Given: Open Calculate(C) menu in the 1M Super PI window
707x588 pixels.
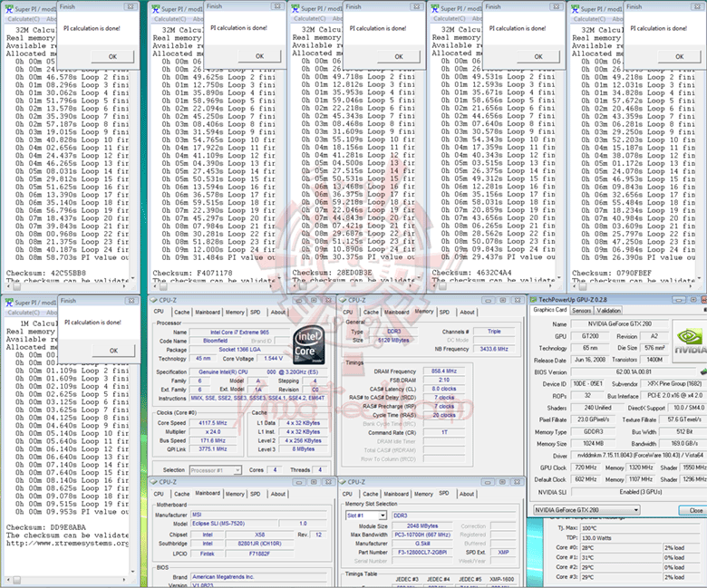Looking at the screenshot, I should (24, 313).
